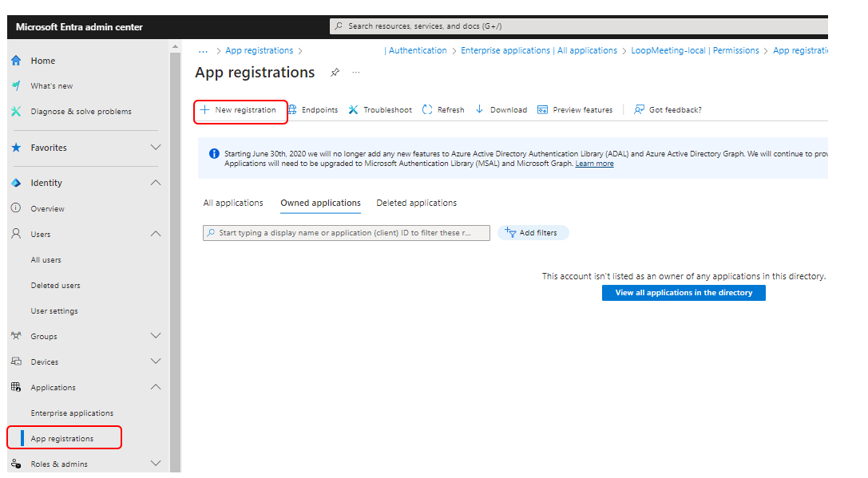Click the plus icon for New registration
868x478 pixels.
[204, 109]
